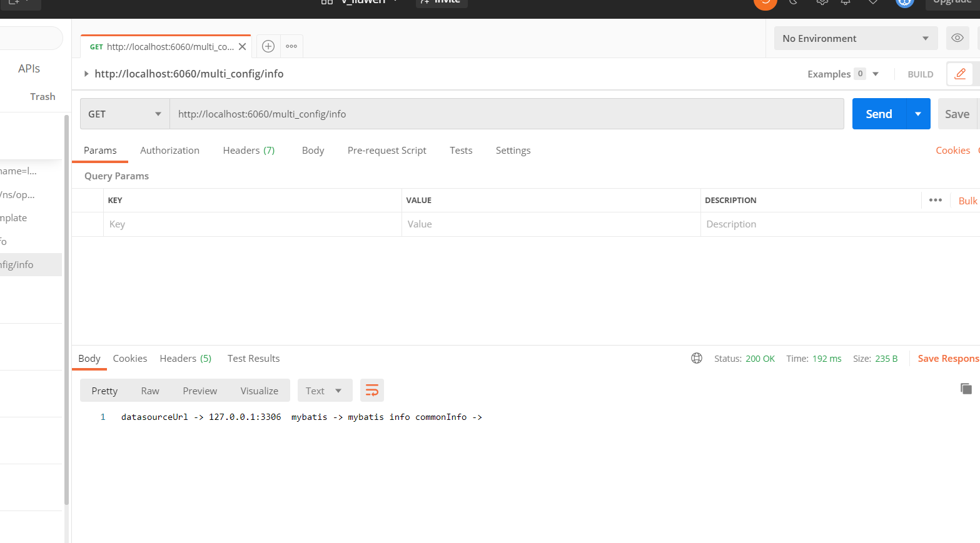The height and width of the screenshot is (543, 980).
Task: Click the '192 ms' time value
Action: [x=827, y=359]
